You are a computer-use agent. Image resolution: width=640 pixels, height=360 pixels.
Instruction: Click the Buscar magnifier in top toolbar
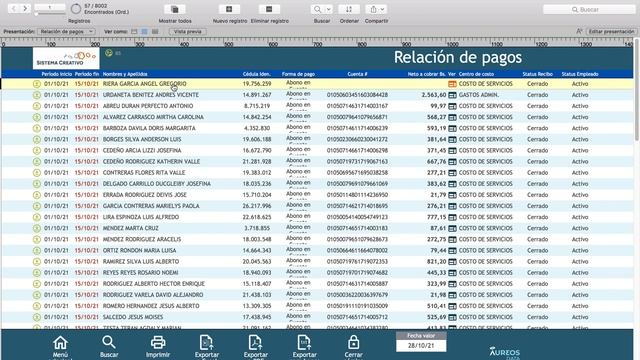point(317,9)
